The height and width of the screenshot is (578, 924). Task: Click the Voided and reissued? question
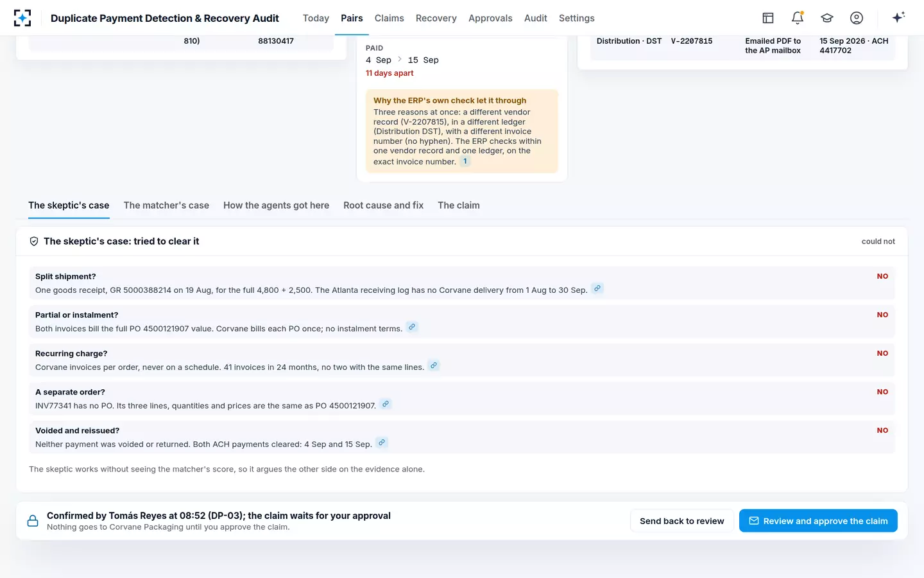point(77,430)
